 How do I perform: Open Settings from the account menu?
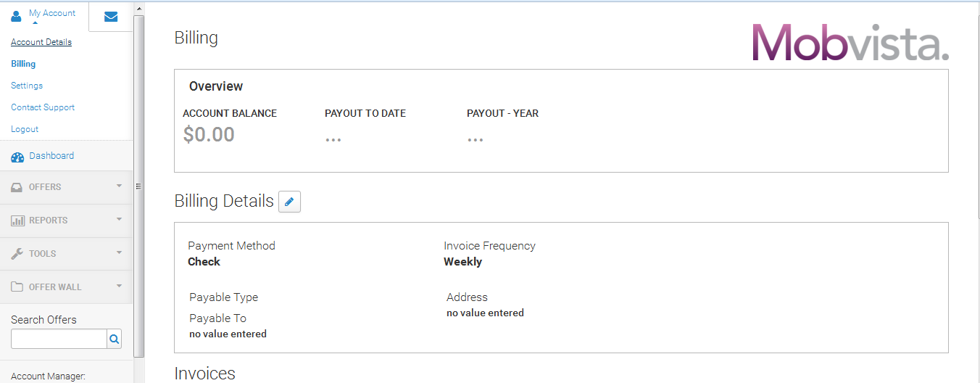(x=27, y=86)
